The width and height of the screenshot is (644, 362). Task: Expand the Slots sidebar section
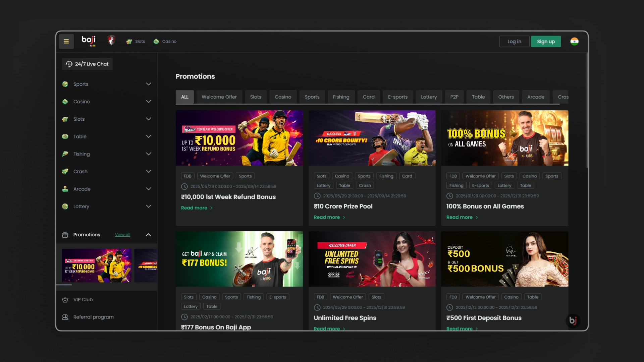tap(149, 119)
